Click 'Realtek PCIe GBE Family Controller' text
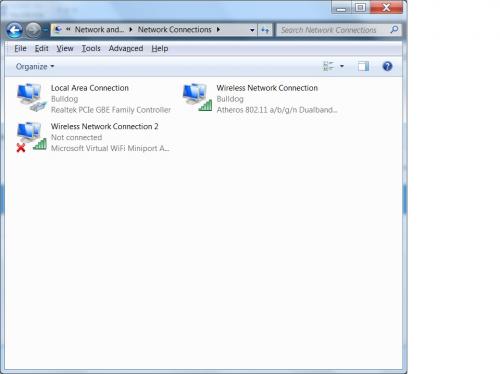The height and width of the screenshot is (374, 500). pyautogui.click(x=111, y=110)
